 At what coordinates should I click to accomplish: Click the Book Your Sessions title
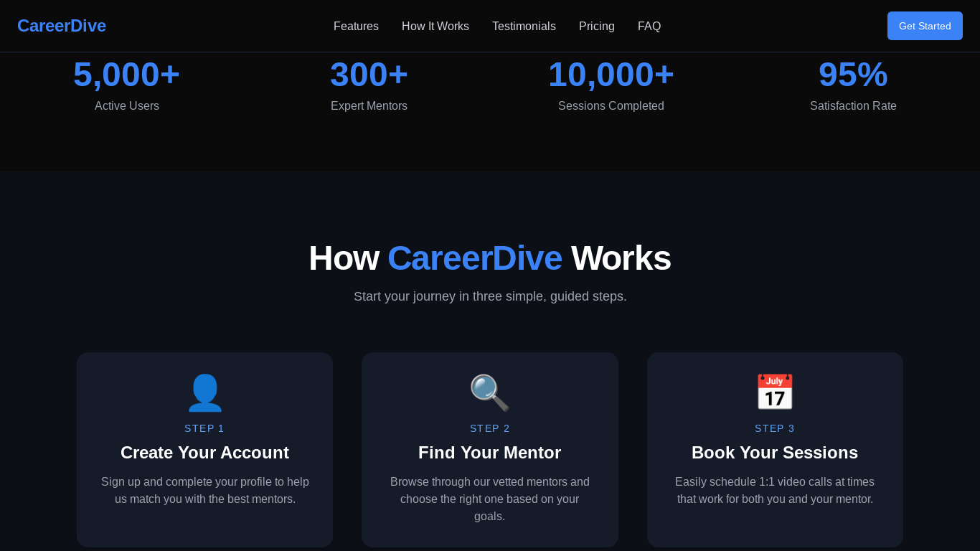pyautogui.click(x=775, y=453)
